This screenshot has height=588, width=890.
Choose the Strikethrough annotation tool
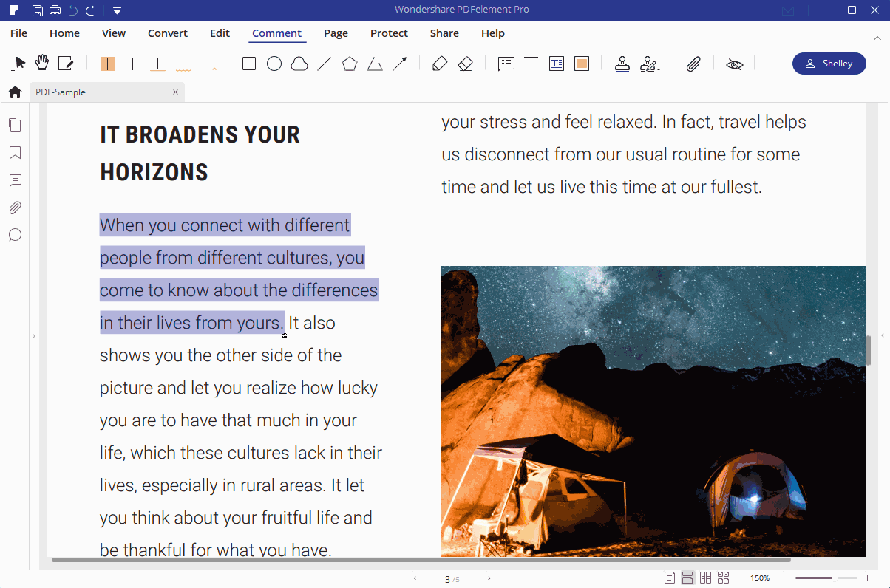pos(133,64)
